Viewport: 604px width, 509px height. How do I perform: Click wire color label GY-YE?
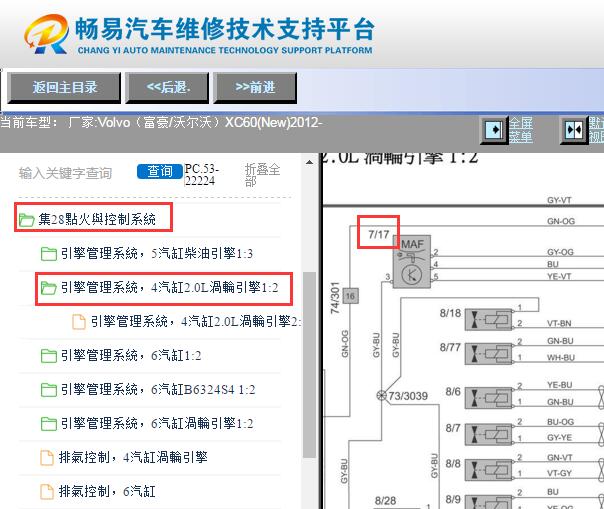tap(559, 437)
